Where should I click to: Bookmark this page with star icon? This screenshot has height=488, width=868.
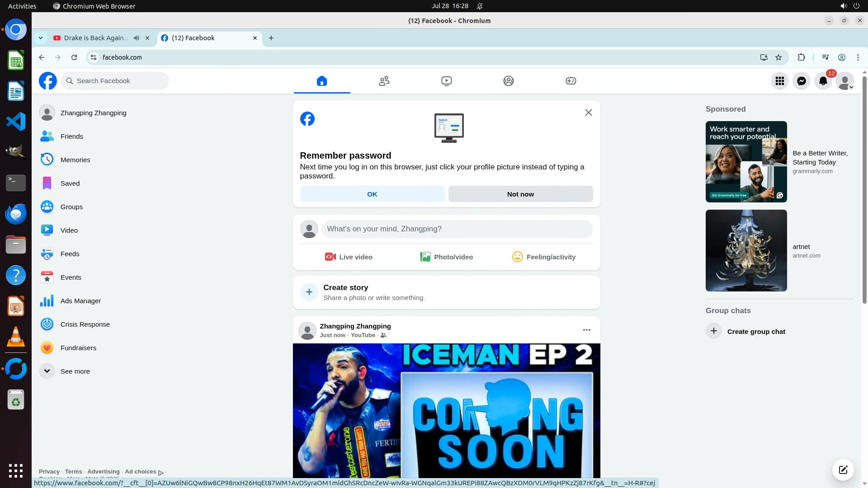778,57
